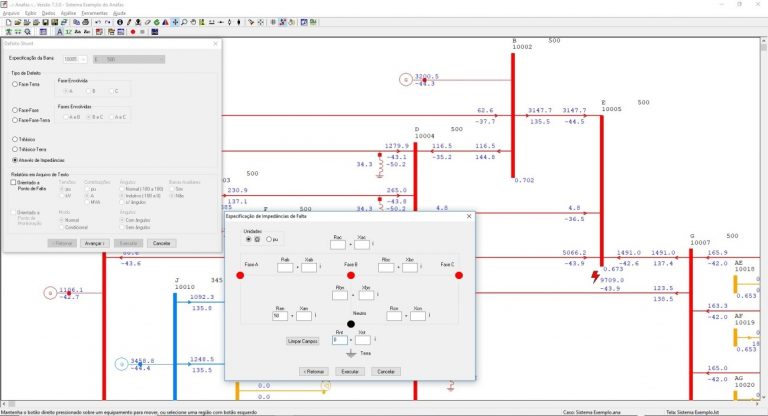The image size is (768, 416).
Task: Open the Arquivo menu
Action: [x=11, y=13]
